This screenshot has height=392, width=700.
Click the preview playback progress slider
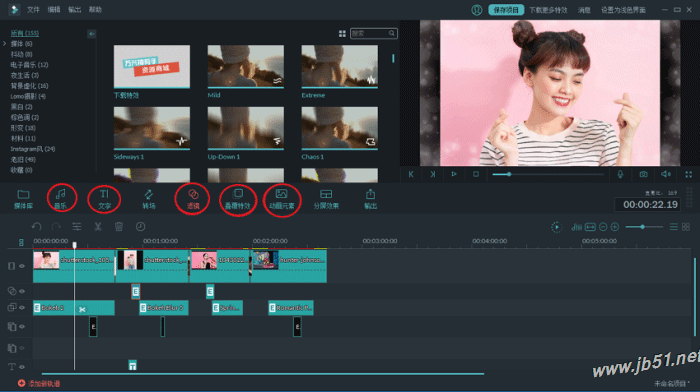click(x=548, y=174)
